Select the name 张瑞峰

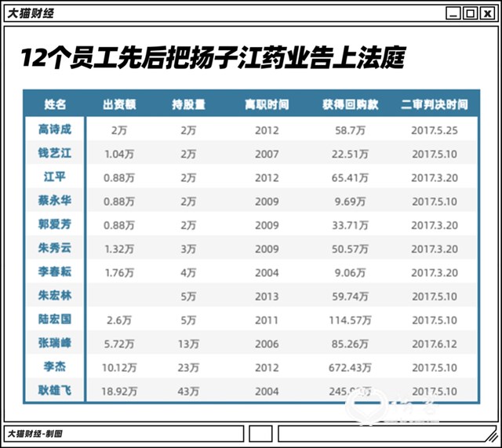pos(55,343)
